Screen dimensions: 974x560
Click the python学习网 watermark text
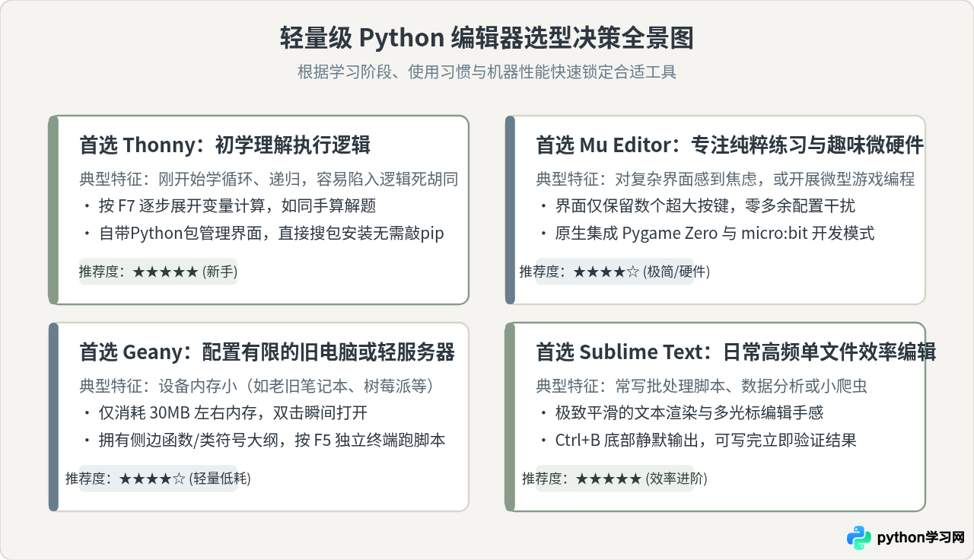pyautogui.click(x=921, y=538)
